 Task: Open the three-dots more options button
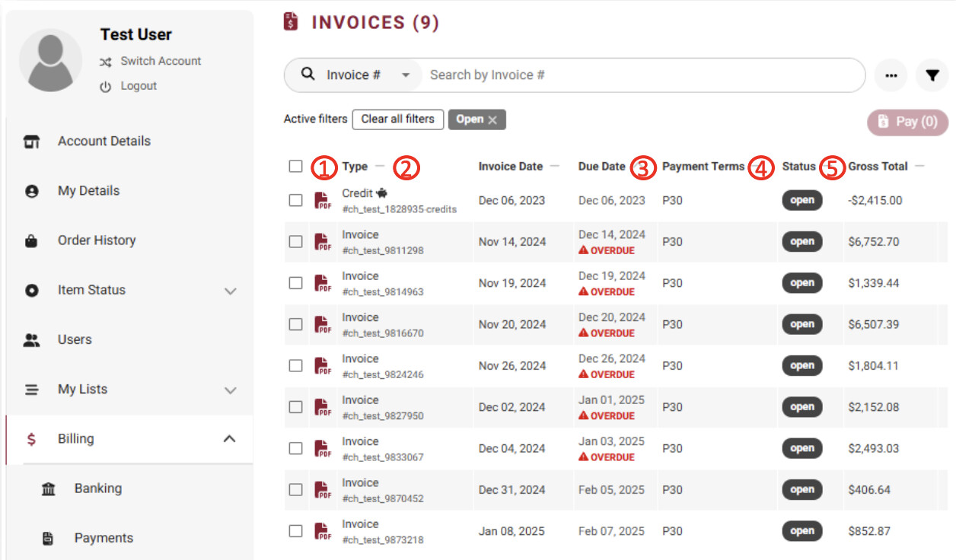tap(891, 75)
